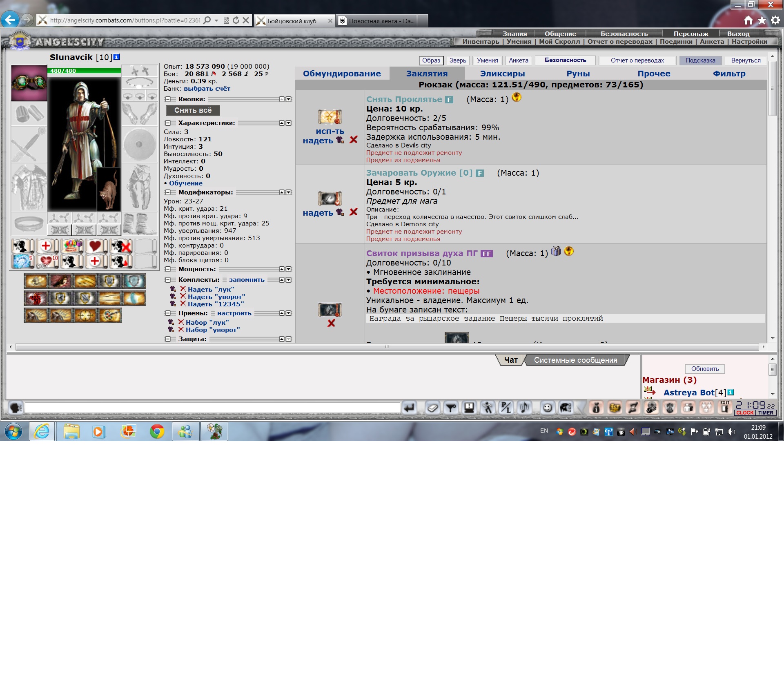Use the birthday cake scroll quick slot

coord(72,246)
